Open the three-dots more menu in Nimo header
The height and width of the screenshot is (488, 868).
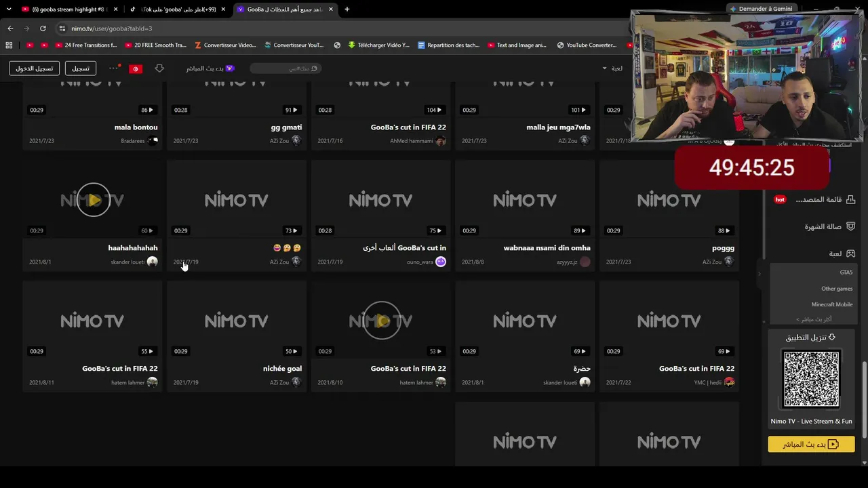pyautogui.click(x=113, y=68)
